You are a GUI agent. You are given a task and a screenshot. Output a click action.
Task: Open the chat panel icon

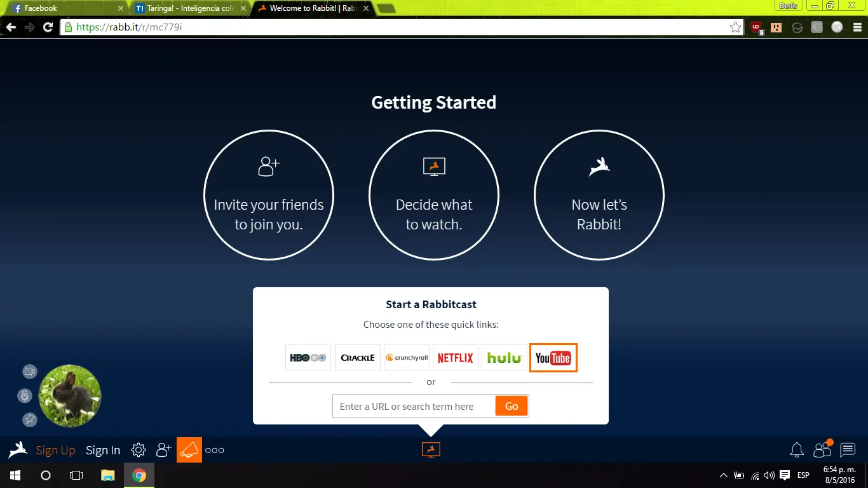click(848, 450)
